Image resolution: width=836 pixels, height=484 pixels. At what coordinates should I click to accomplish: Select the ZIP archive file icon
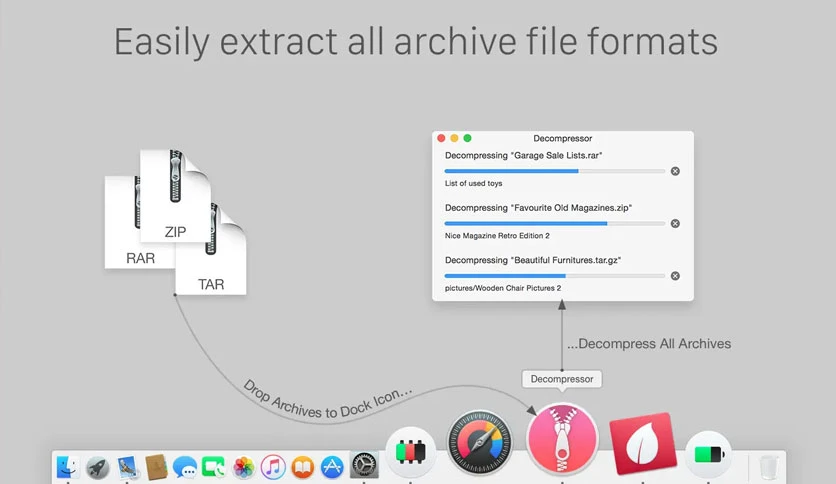coord(175,196)
